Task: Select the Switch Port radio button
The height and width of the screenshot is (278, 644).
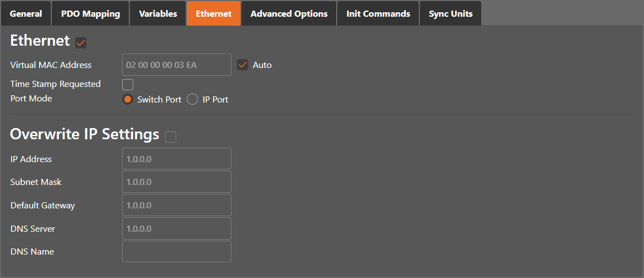Action: pyautogui.click(x=128, y=100)
